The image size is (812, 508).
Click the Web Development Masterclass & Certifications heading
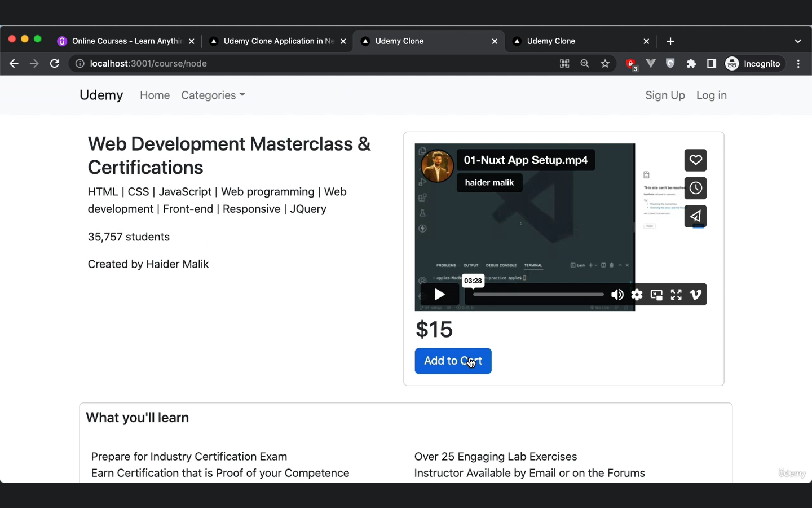(230, 156)
